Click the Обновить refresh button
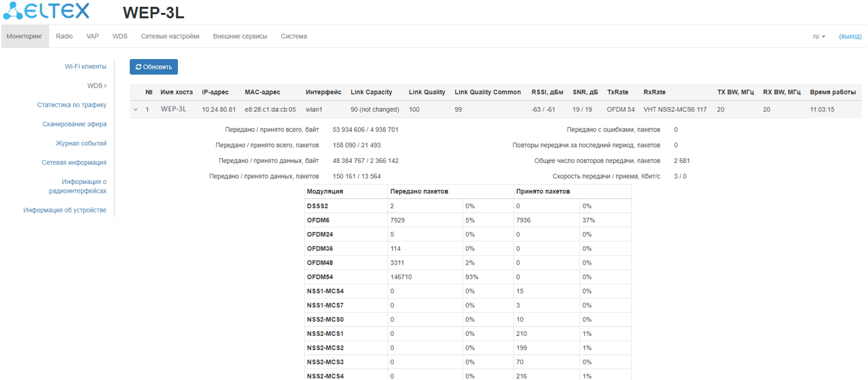This screenshot has height=380, width=868. [153, 67]
